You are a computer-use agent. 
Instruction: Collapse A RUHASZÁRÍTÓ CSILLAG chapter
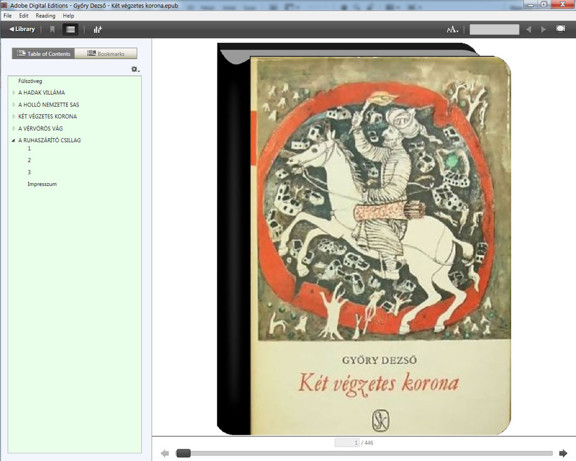pyautogui.click(x=14, y=140)
